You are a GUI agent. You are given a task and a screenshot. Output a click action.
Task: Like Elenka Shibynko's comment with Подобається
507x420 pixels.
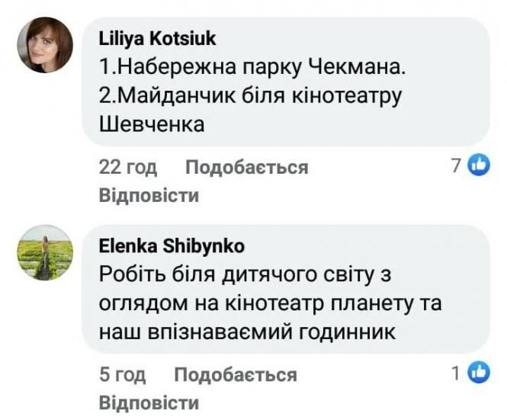point(235,374)
